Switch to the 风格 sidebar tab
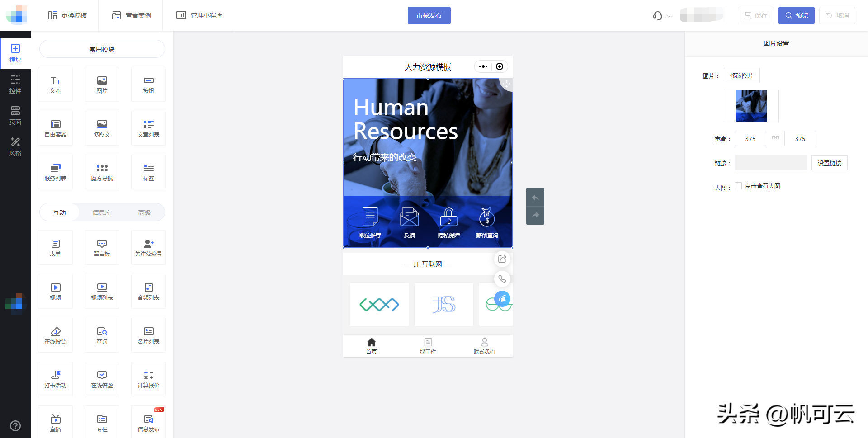Viewport: 868px width, 438px height. (x=15, y=147)
